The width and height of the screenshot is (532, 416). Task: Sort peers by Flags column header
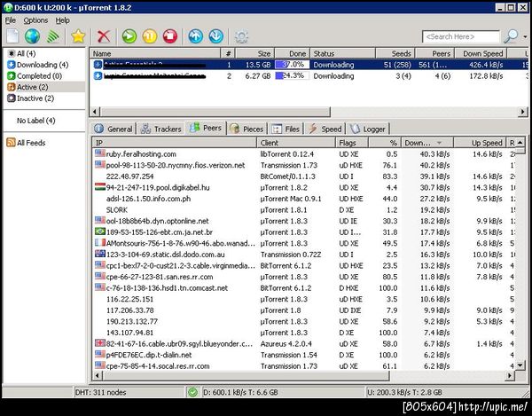[351, 143]
